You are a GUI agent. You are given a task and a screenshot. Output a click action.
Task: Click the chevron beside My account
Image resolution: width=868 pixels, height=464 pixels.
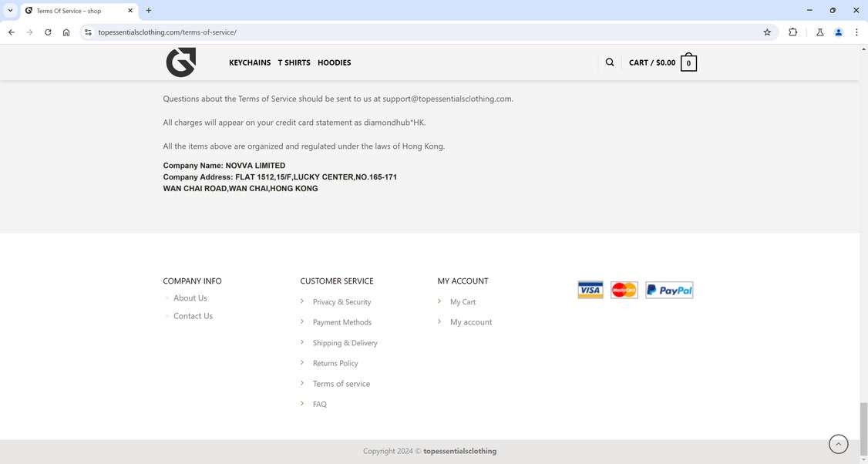[x=439, y=321]
